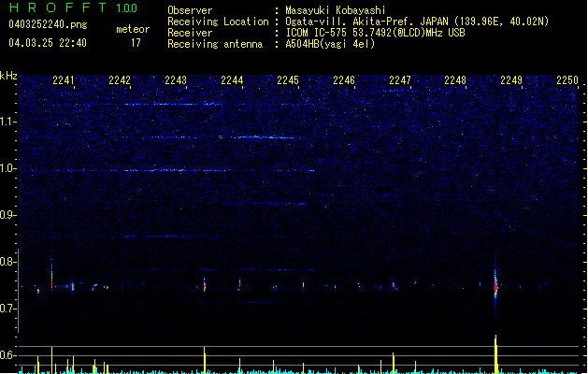Click time axis marker 2248
This screenshot has width=588, height=374.
[455, 79]
